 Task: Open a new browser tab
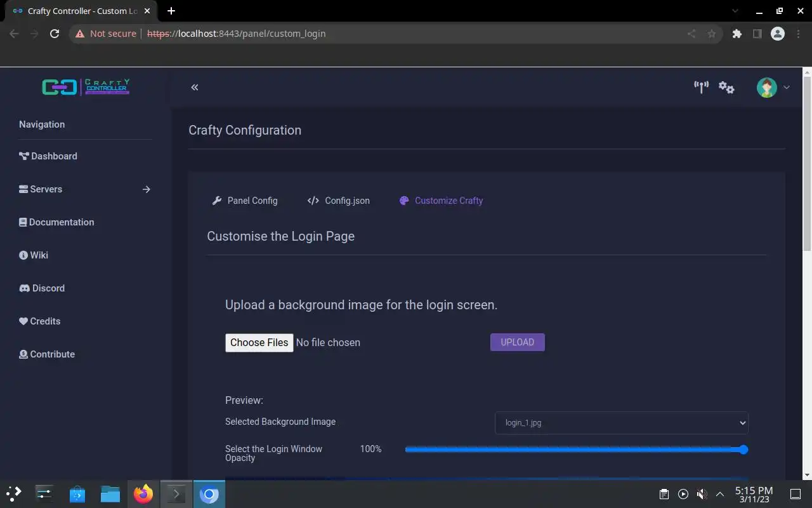coord(171,11)
